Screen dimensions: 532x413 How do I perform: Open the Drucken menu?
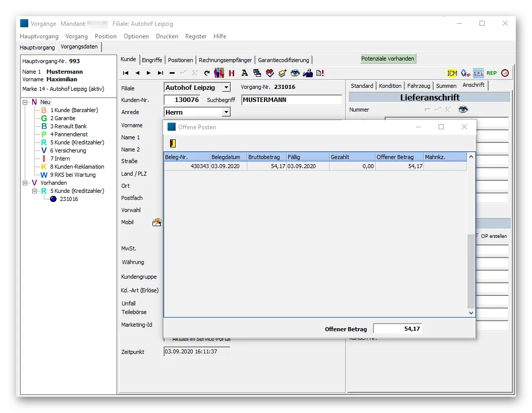click(x=167, y=36)
